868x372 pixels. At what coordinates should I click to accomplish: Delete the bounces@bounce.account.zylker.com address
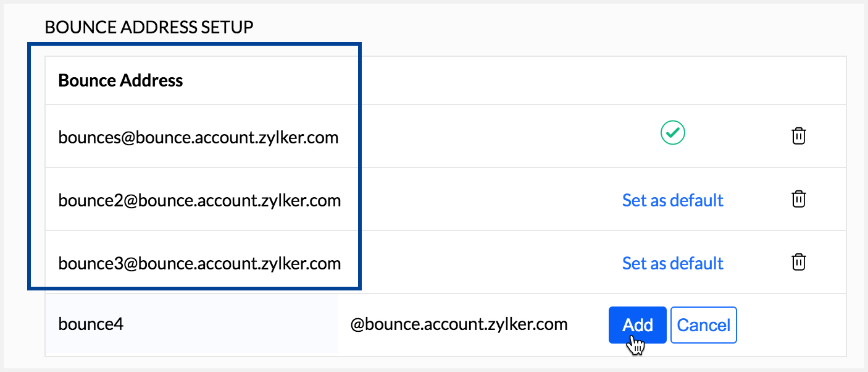pos(799,136)
